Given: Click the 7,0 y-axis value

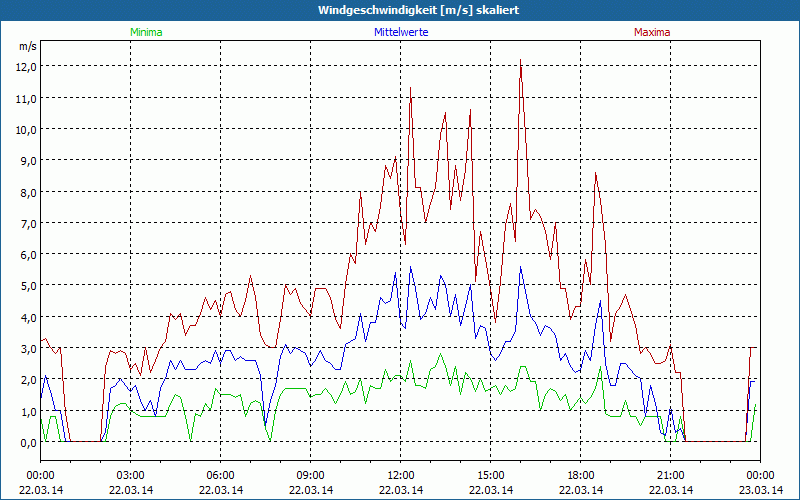Looking at the screenshot, I should point(29,223).
